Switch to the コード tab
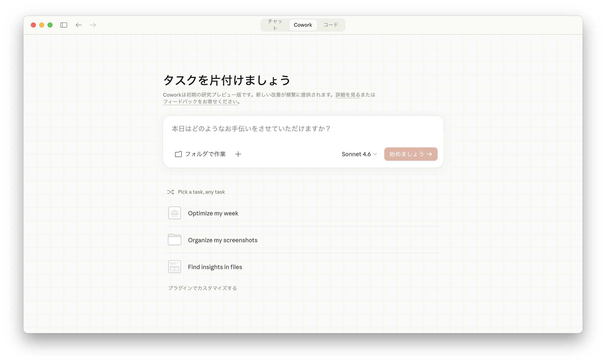The image size is (606, 364). [x=331, y=25]
